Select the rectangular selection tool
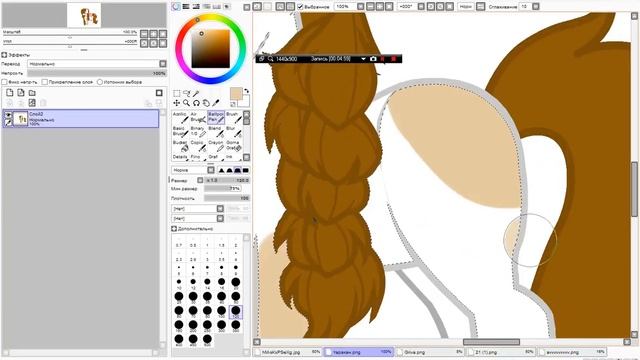The width and height of the screenshot is (640, 360). point(177,93)
